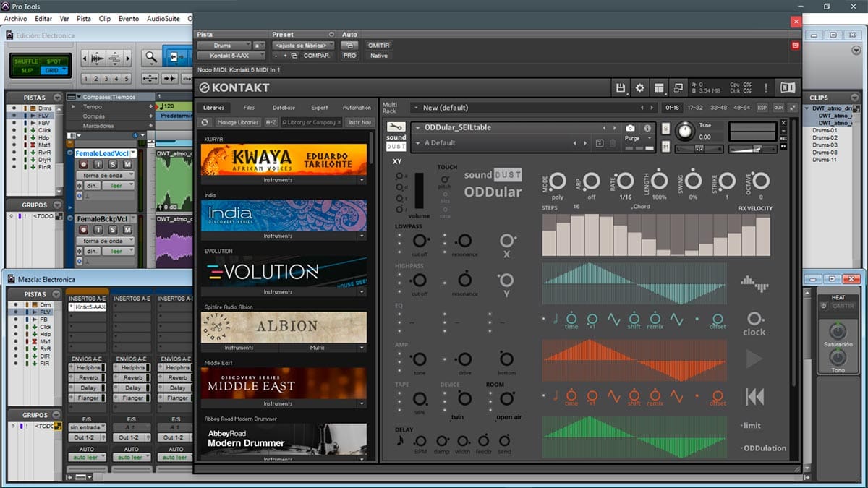Screen dimensions: 868x488
Task: Switch to the Database tab
Action: (x=284, y=108)
